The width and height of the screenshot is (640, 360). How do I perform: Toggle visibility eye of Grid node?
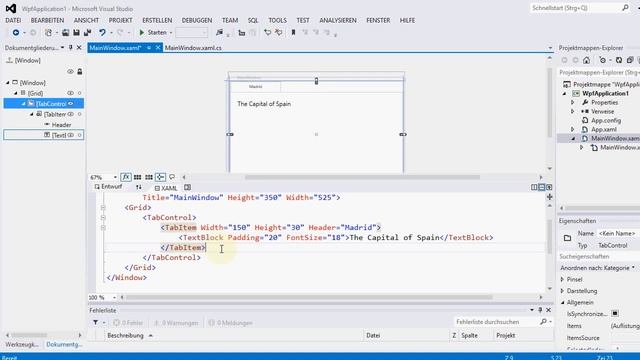[70, 93]
